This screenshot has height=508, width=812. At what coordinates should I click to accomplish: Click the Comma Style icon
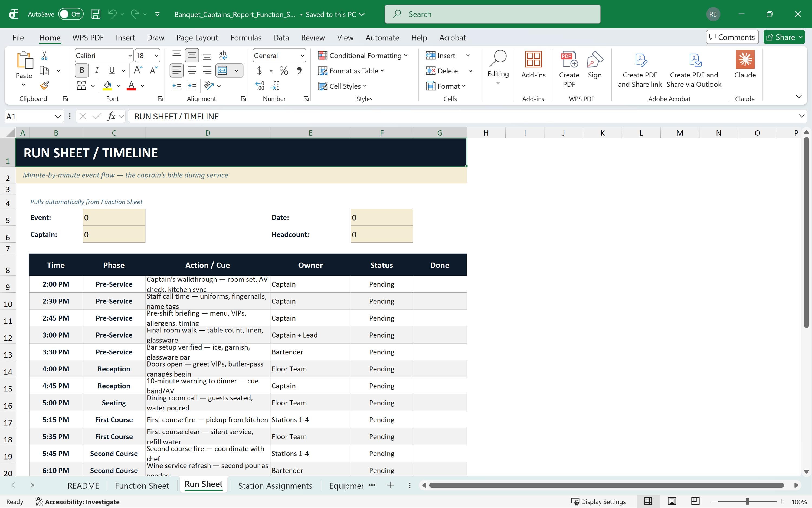(299, 70)
